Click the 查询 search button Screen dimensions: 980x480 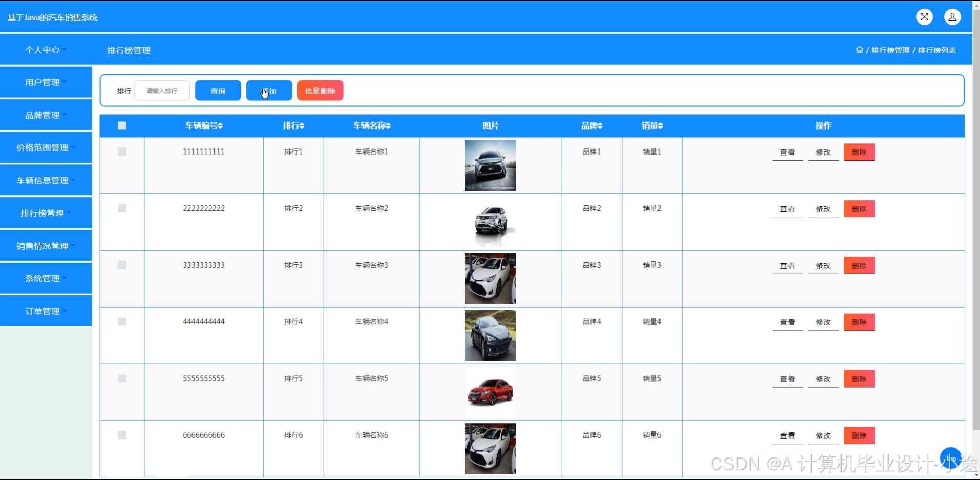point(218,91)
